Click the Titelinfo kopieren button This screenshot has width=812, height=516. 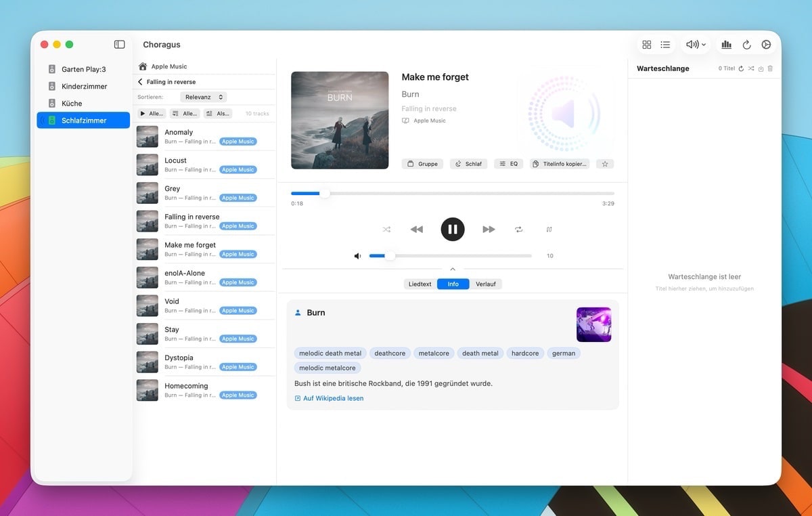point(559,163)
